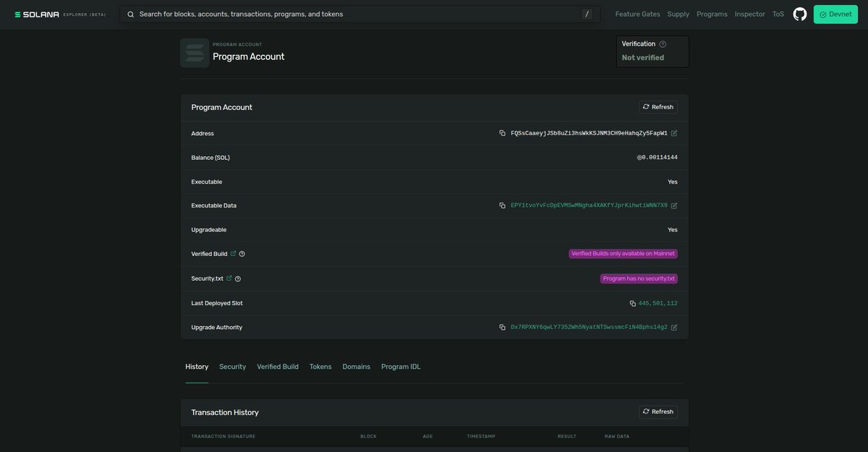Switch to the Program IDL tab
The height and width of the screenshot is (452, 868).
(401, 367)
